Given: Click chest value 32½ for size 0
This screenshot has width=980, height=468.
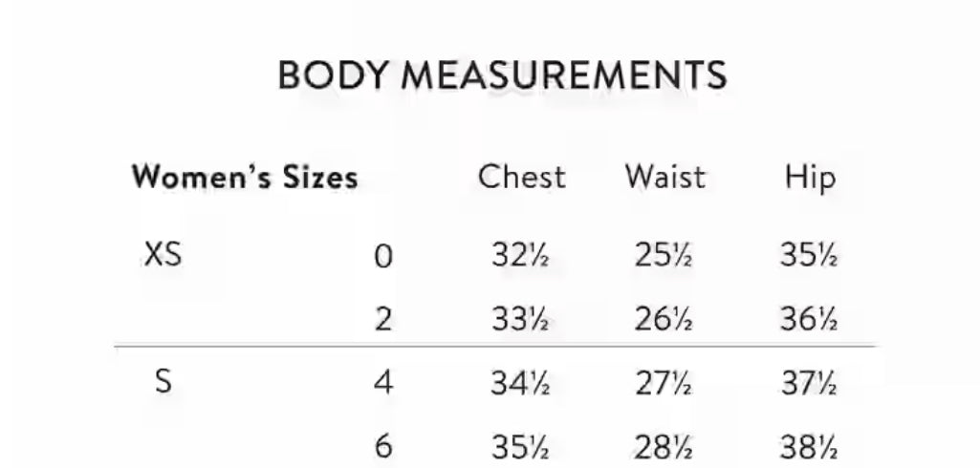Looking at the screenshot, I should [x=520, y=256].
